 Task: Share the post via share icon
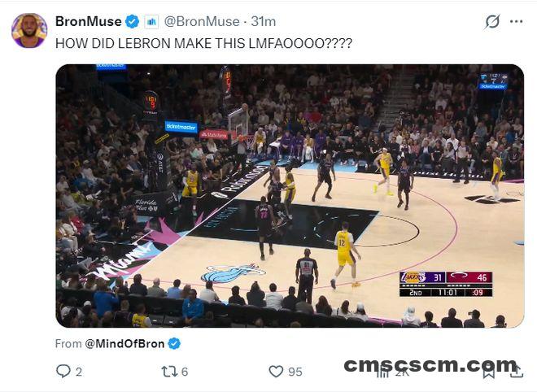[517, 372]
